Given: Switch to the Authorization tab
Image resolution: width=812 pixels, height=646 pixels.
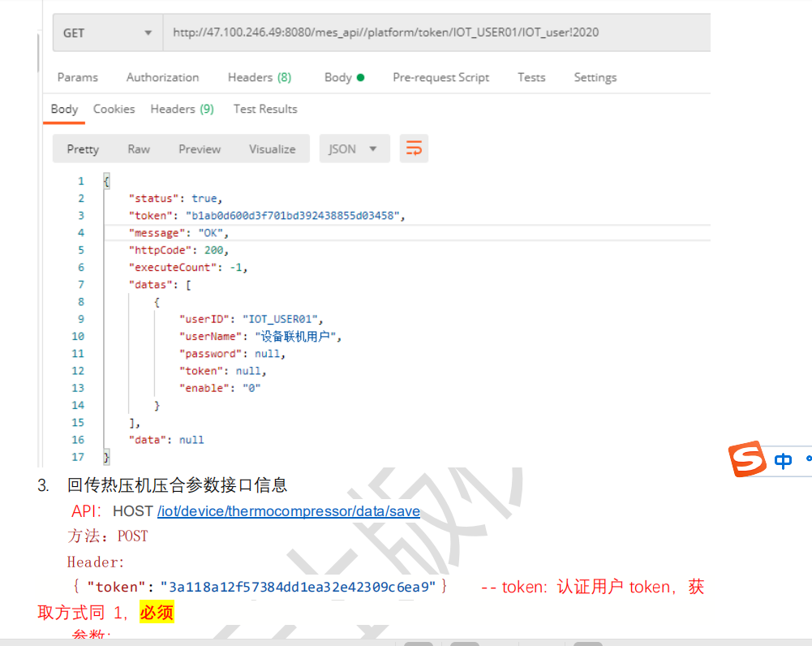Looking at the screenshot, I should point(162,78).
